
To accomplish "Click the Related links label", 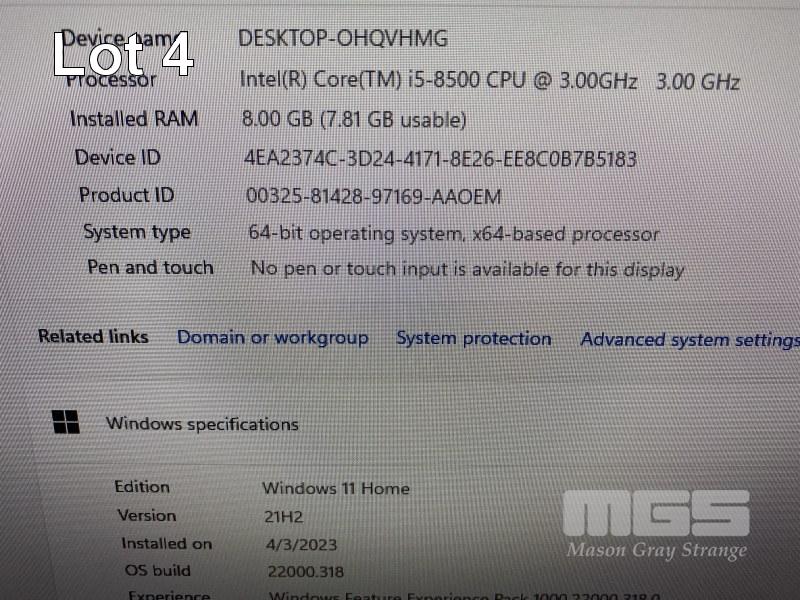I will 93,336.
